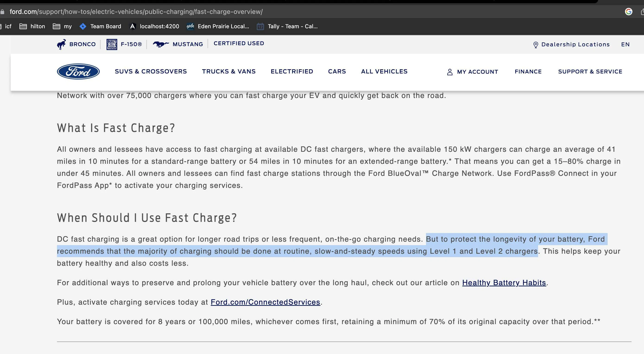Open the SUVs & Crossovers menu

[x=151, y=72]
